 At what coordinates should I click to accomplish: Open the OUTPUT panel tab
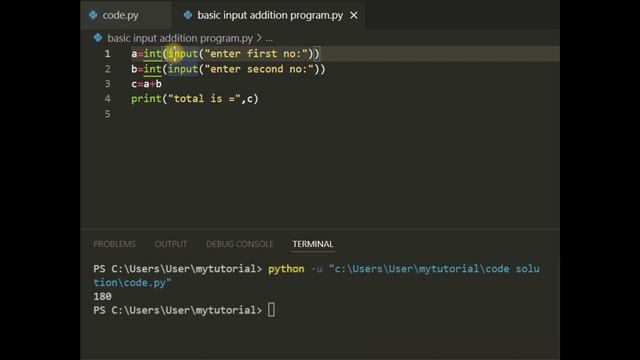click(171, 244)
